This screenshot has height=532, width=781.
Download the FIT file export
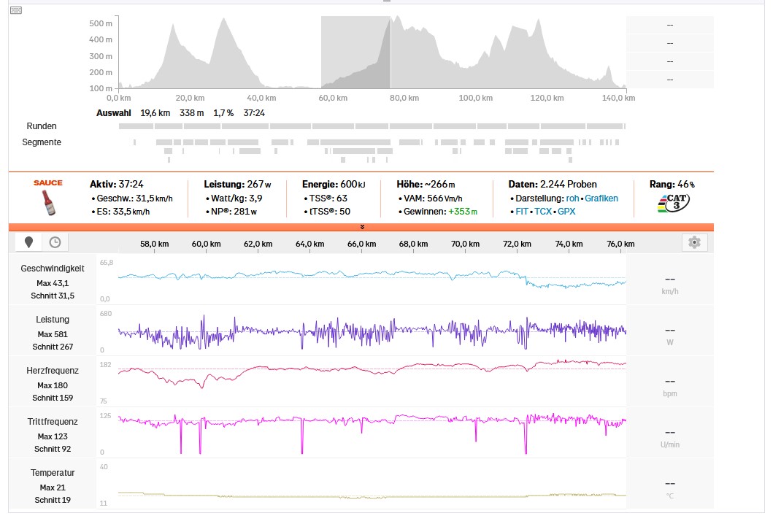522,212
